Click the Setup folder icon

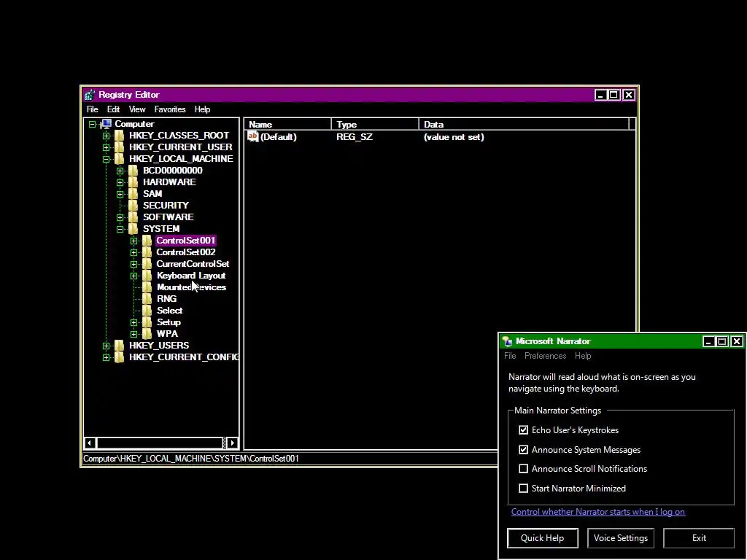point(147,322)
